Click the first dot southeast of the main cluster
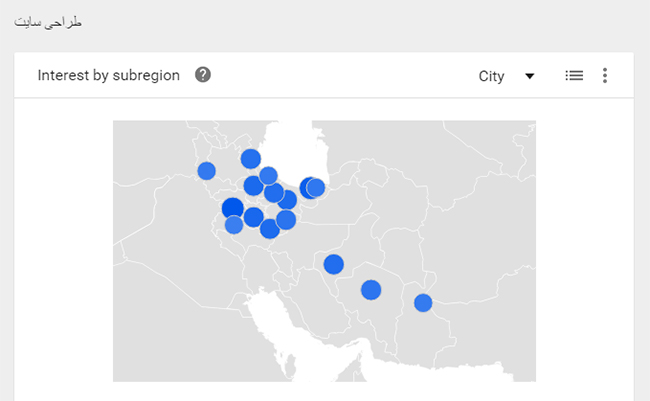650x401 pixels. coord(333,264)
